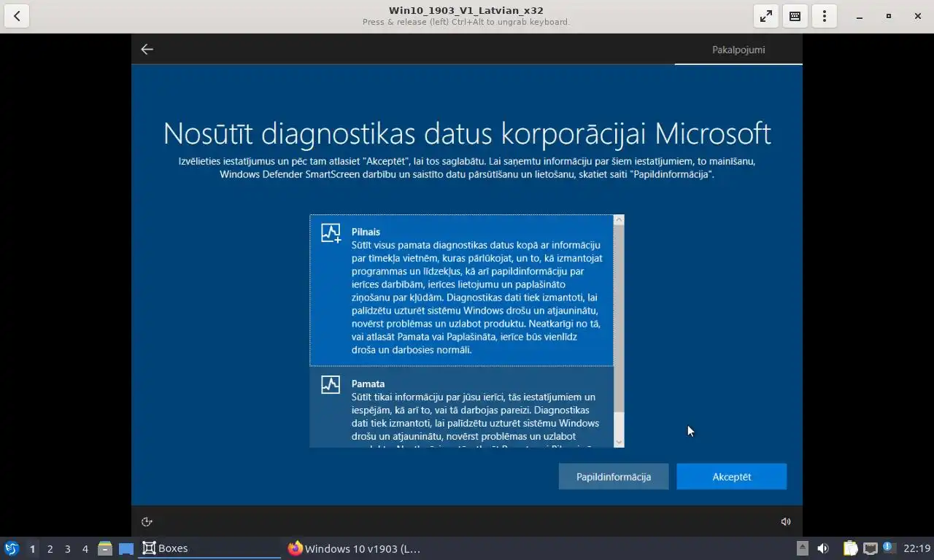
Task: Click the Pilnais diagnostics icon
Action: [x=331, y=233]
